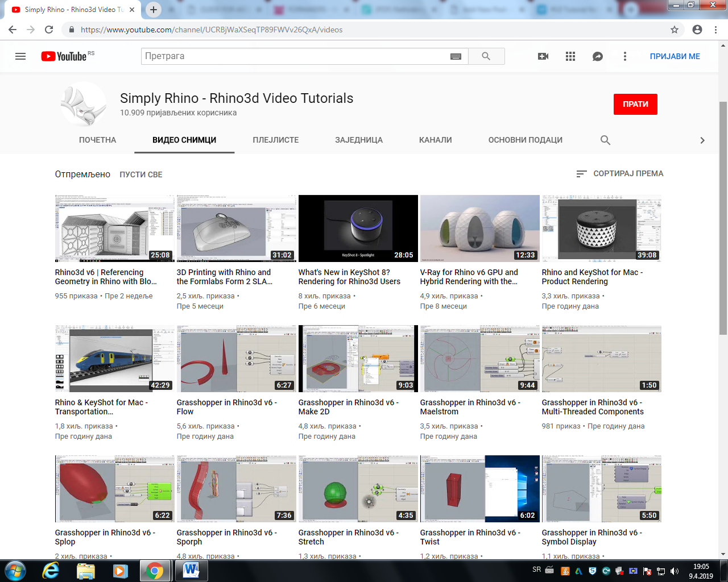
Task: Open the Transportation KeyShot video thumbnail
Action: (x=115, y=359)
